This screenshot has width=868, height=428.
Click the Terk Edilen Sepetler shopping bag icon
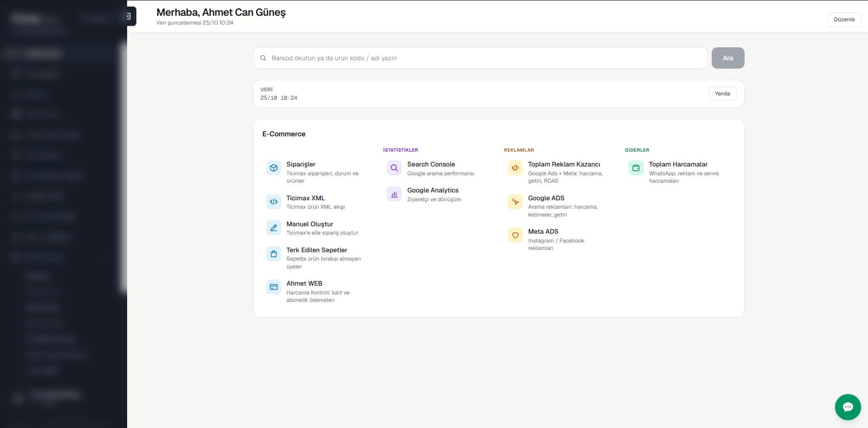click(x=274, y=254)
